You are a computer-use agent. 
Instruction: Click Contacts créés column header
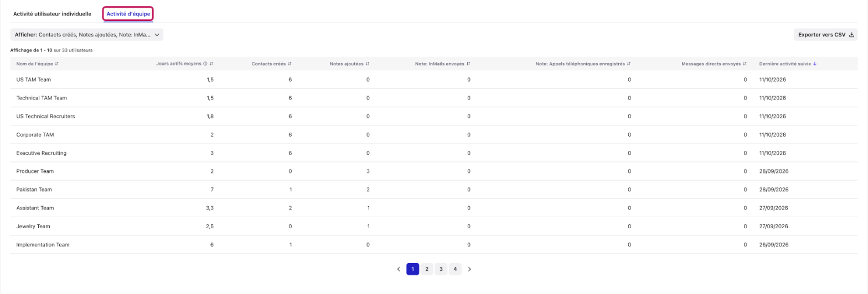pyautogui.click(x=268, y=64)
